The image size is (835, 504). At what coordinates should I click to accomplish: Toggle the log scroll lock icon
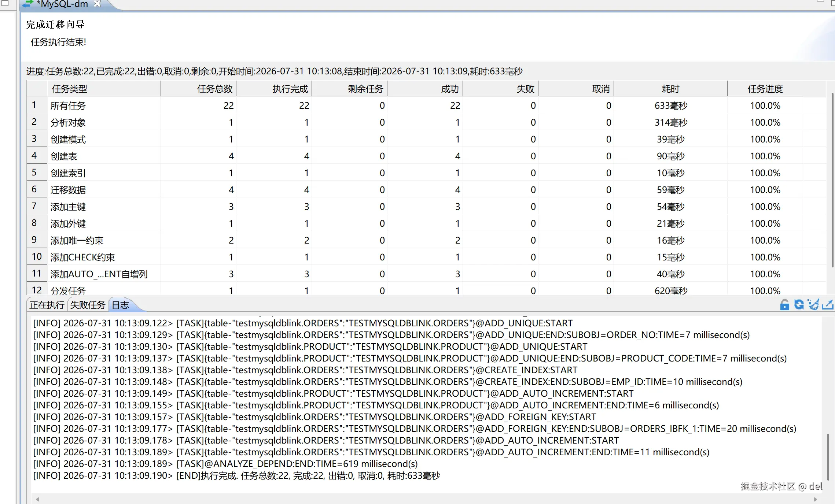(x=784, y=305)
